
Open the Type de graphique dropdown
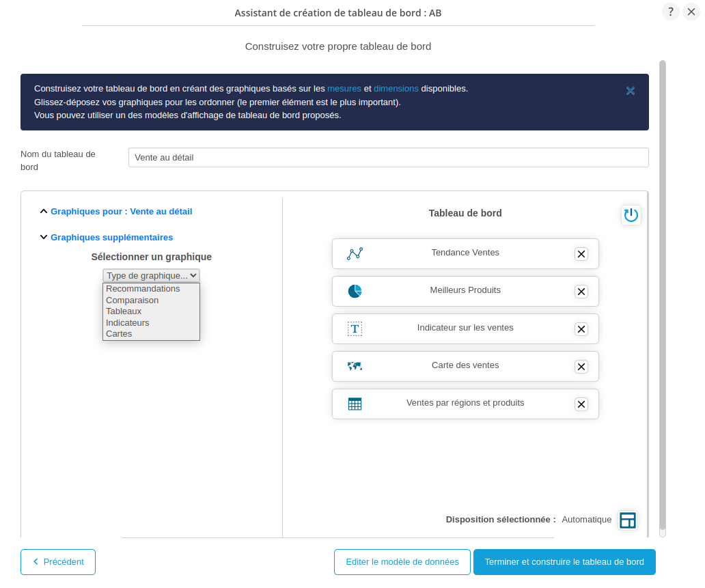(x=151, y=276)
